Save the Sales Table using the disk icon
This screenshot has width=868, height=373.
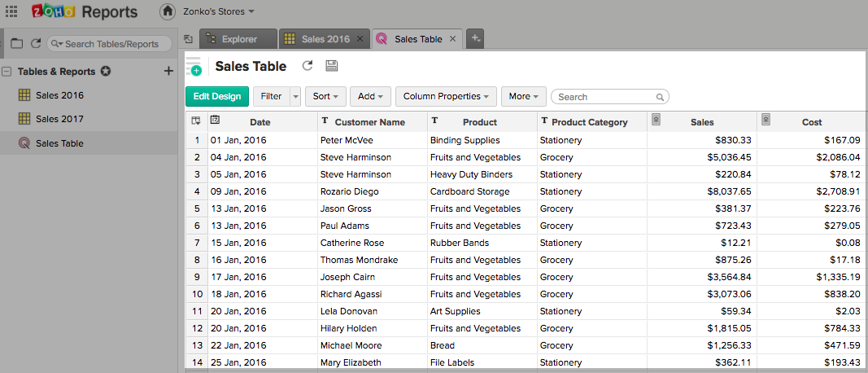click(x=331, y=67)
